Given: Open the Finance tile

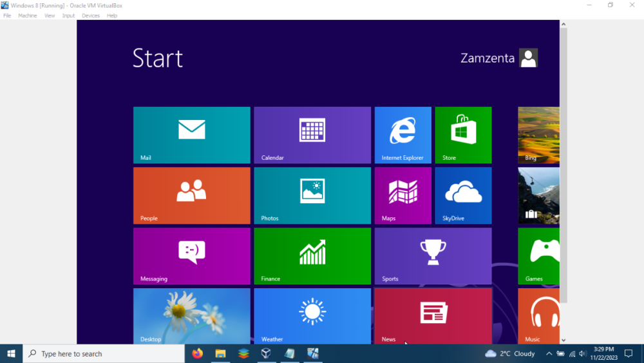Looking at the screenshot, I should pyautogui.click(x=312, y=256).
